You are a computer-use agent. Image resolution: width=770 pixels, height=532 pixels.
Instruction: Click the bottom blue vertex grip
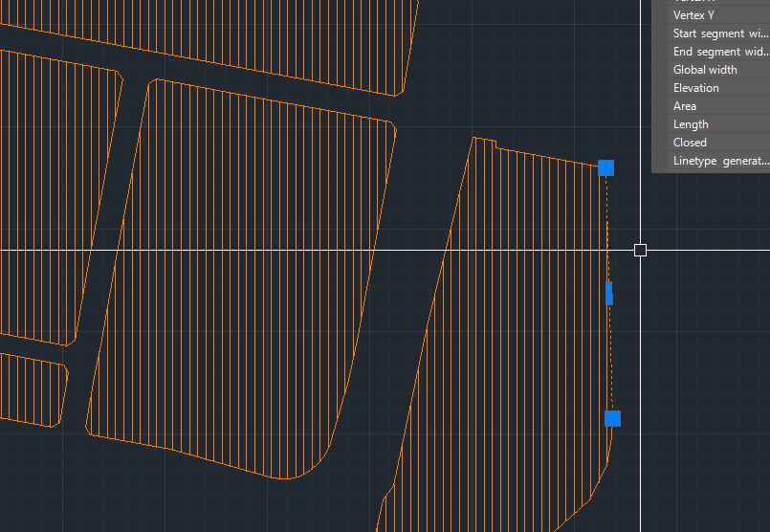[x=612, y=418]
